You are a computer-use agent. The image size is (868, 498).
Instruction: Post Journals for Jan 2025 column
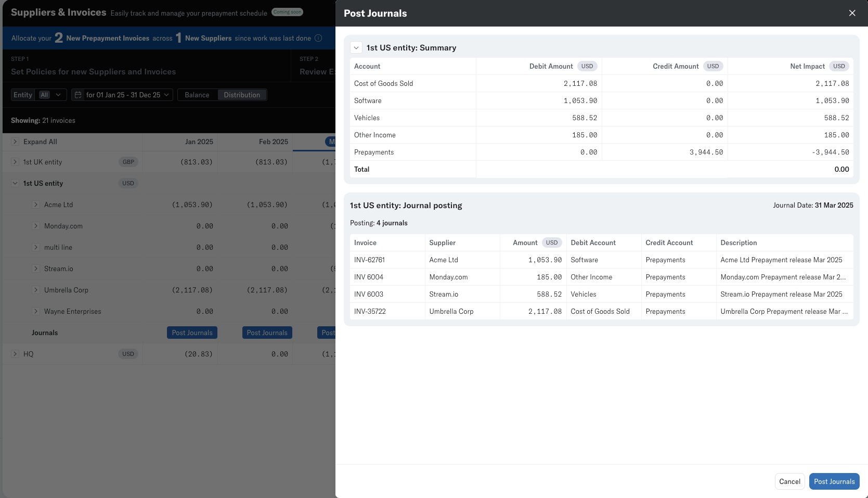192,333
